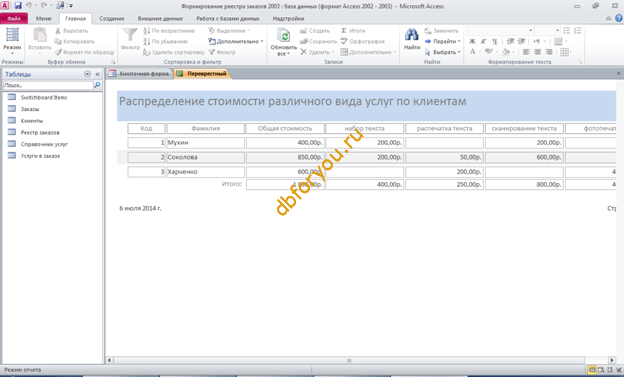Click the Save icon in quick access toolbar
624x377 pixels.
18,6
